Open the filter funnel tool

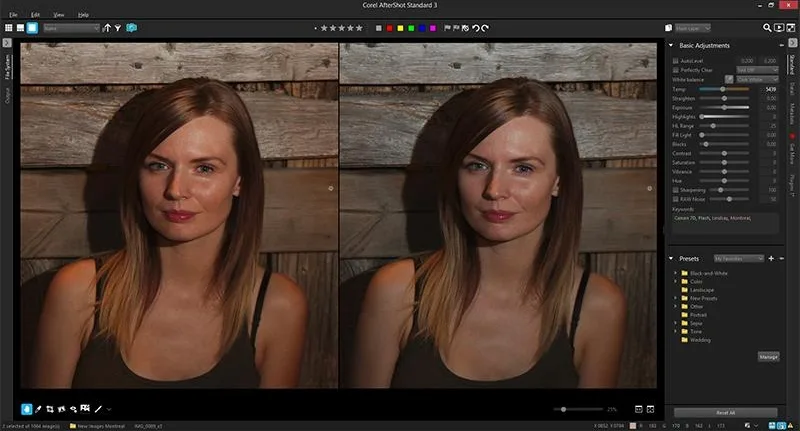[x=118, y=28]
